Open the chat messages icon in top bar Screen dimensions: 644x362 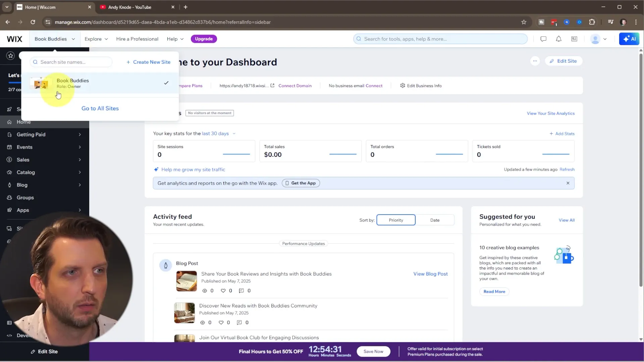click(543, 39)
